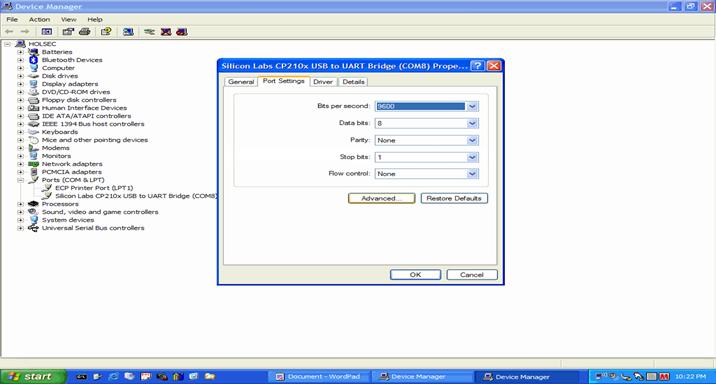Expand the Universal Serial Bus controllers node
716x384 pixels.
click(20, 228)
